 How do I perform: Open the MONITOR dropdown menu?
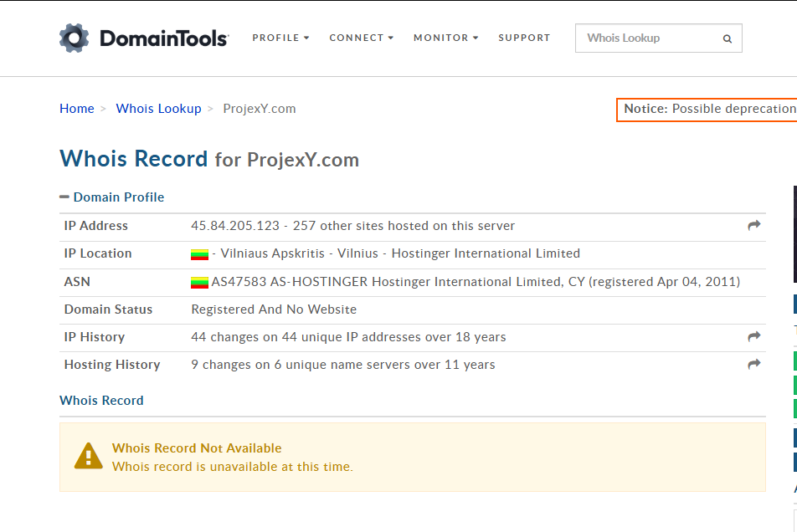(445, 38)
